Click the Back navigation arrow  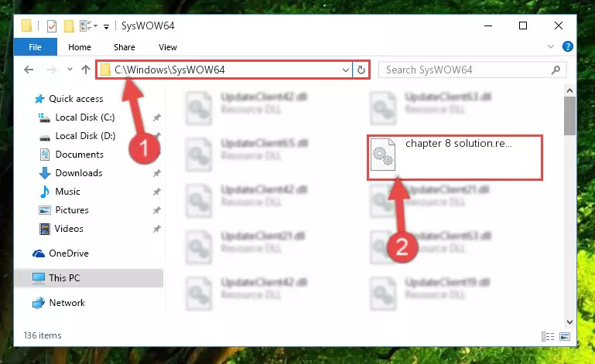click(x=29, y=70)
